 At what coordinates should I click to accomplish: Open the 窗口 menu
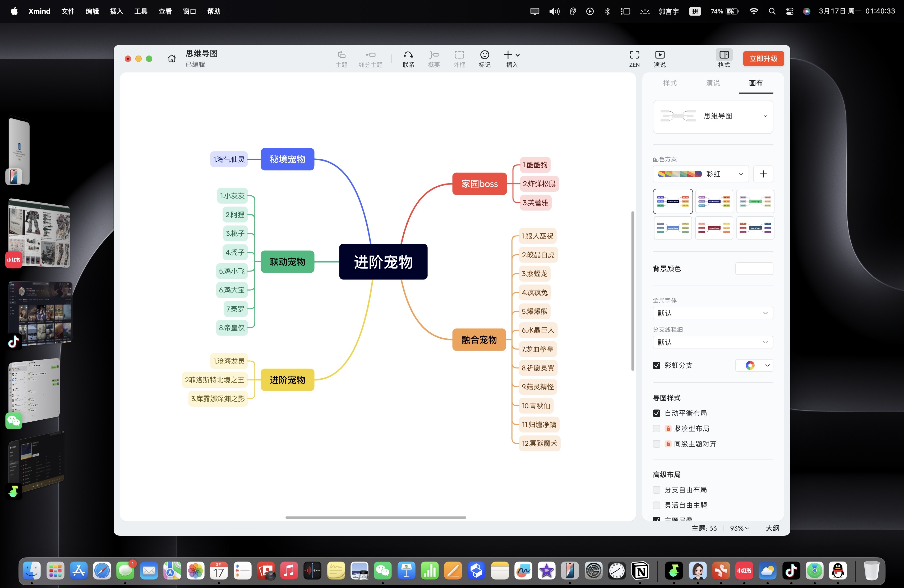coord(189,11)
